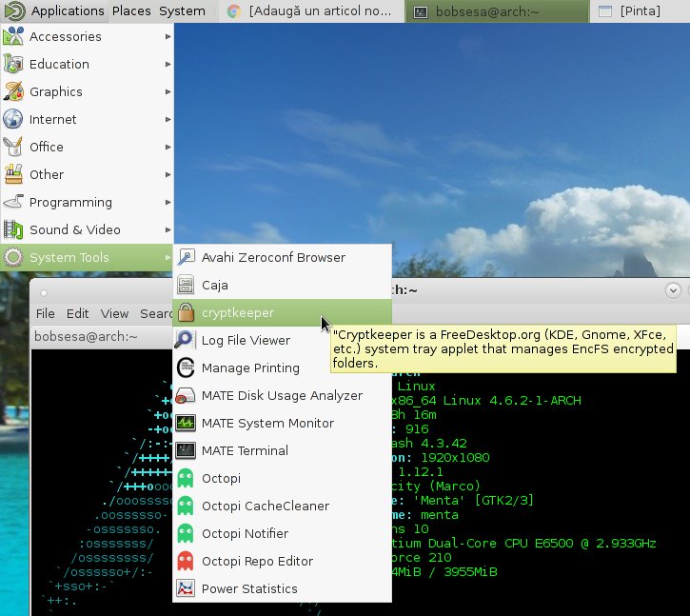690x616 pixels.
Task: Switch to Chrome window in taskbar
Action: 310,11
